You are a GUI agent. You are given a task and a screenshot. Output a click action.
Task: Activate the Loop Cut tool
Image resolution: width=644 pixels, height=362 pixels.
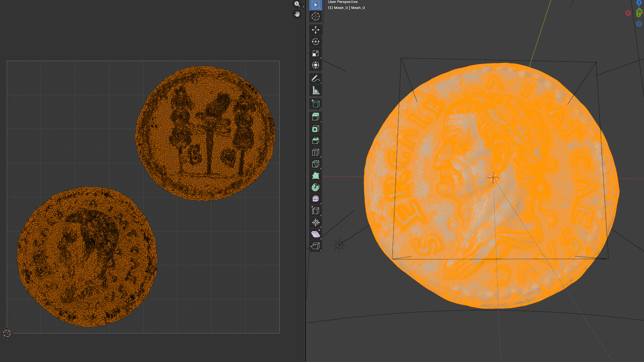[315, 152]
